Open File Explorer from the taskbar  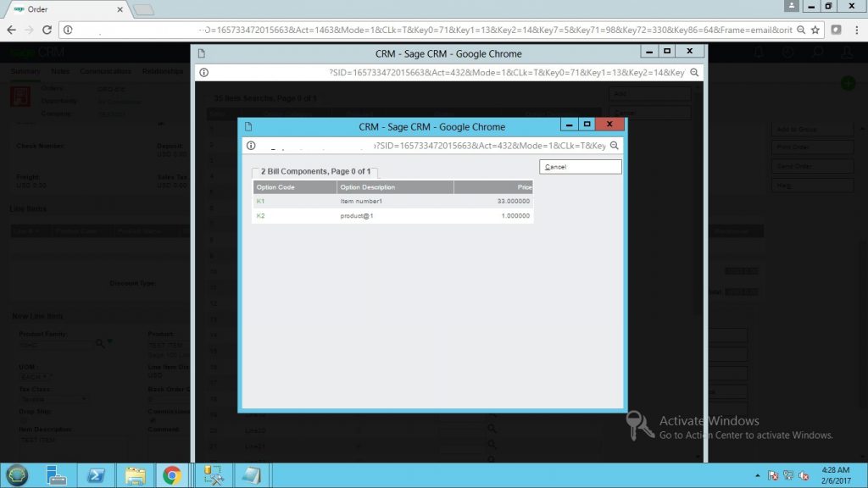pos(135,475)
